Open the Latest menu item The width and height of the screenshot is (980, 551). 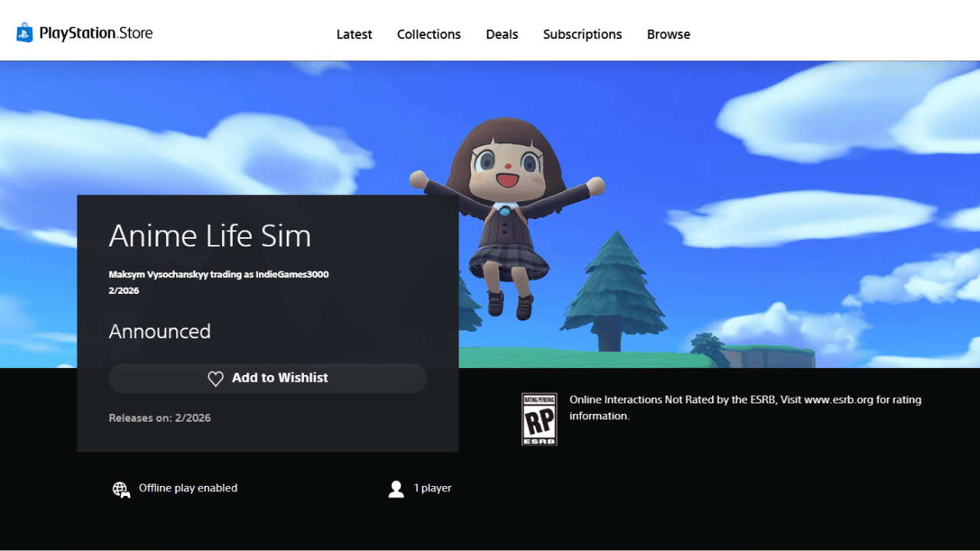pyautogui.click(x=354, y=34)
